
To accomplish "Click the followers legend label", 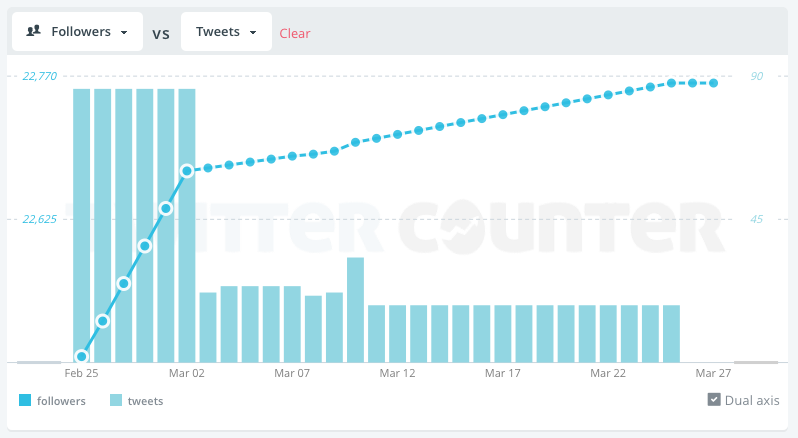I will point(61,401).
